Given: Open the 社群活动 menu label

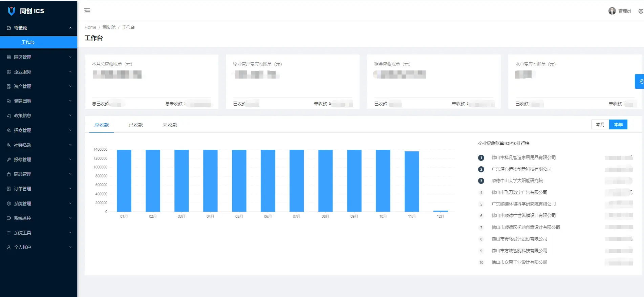Looking at the screenshot, I should click(22, 145).
